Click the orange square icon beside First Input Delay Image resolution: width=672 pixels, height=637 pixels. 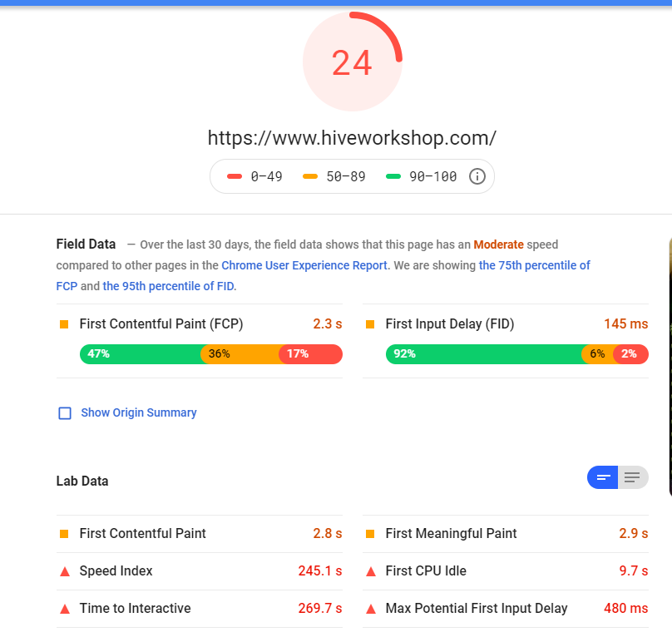(x=370, y=324)
